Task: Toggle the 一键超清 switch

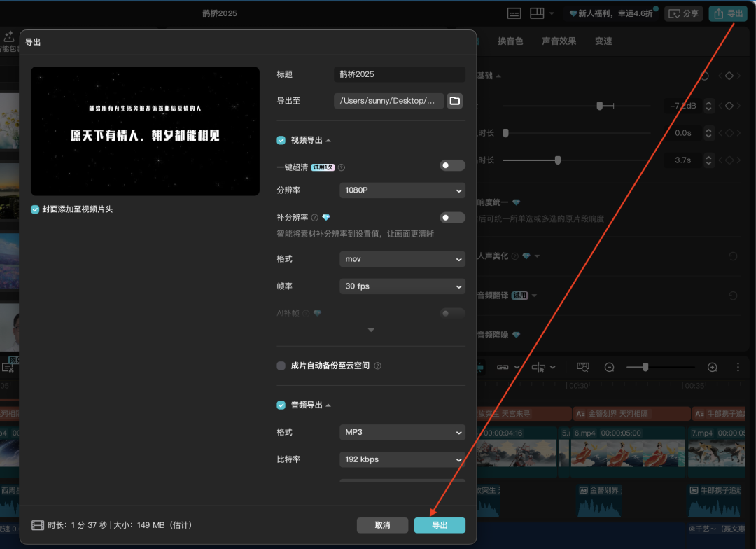Action: coord(452,166)
